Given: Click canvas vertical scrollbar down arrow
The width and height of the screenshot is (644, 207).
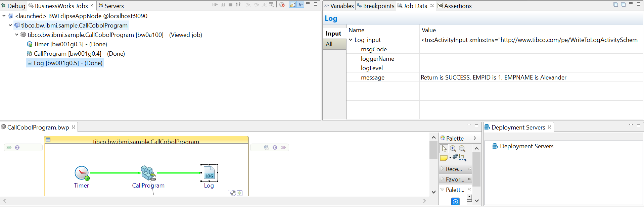Looking at the screenshot, I should (433, 192).
